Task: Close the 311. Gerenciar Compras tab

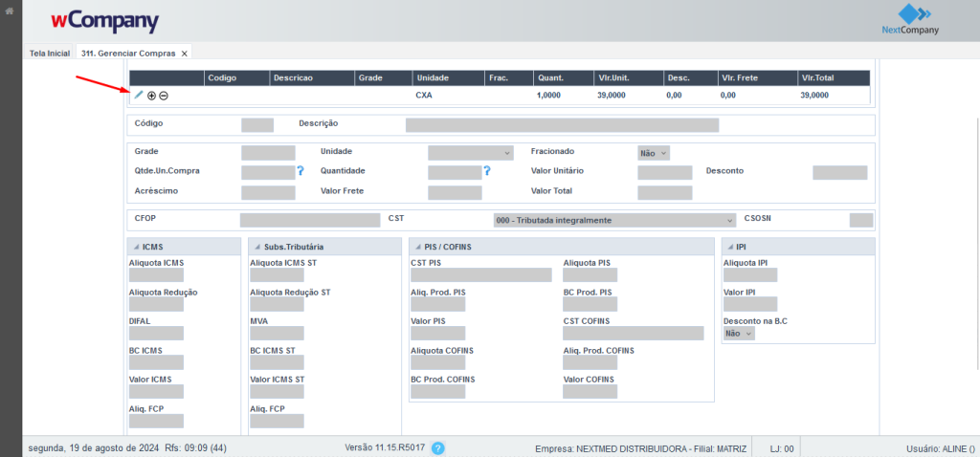Action: click(184, 54)
